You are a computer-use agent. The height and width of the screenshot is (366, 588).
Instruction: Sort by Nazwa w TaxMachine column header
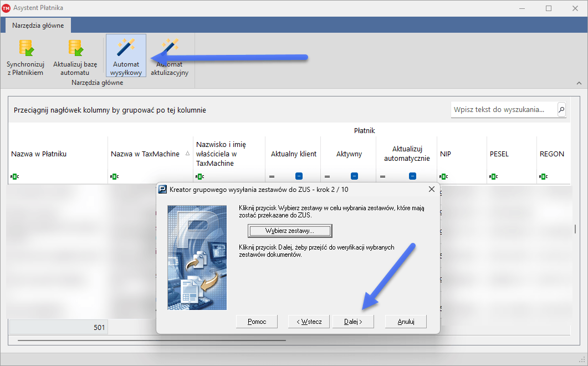pos(145,154)
